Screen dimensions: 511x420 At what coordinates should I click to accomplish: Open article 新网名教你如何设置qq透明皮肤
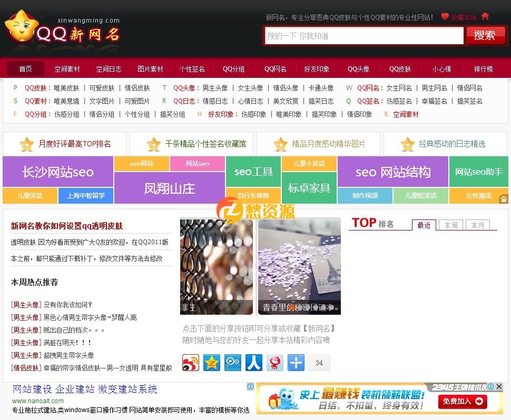(x=66, y=225)
